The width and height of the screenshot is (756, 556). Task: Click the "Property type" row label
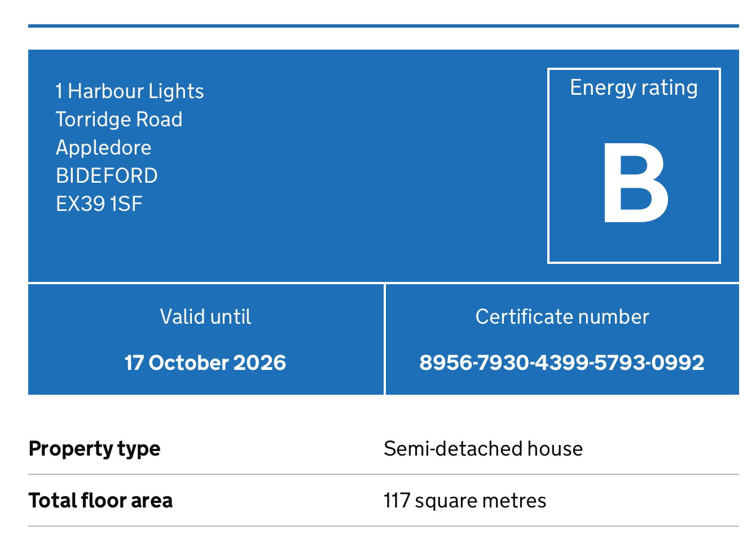pos(95,449)
